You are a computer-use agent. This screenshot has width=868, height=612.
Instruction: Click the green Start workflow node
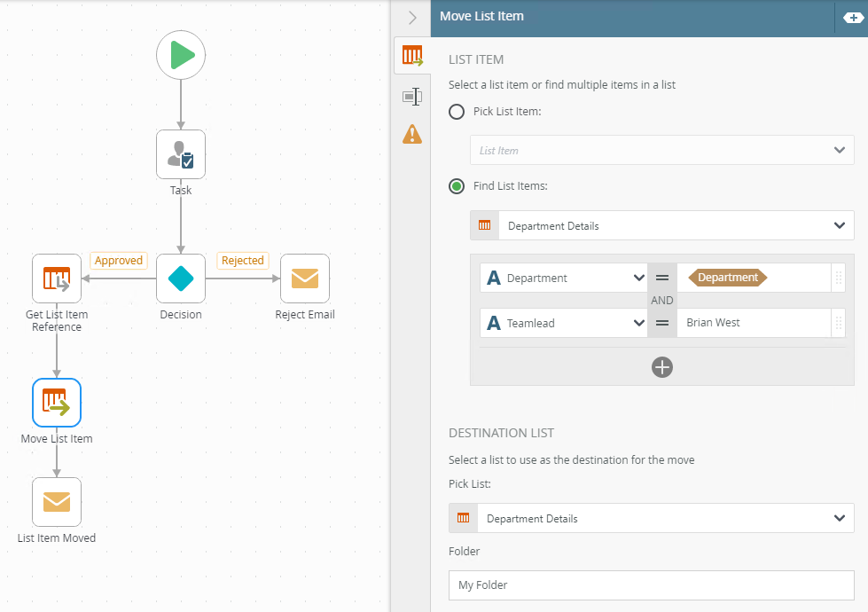point(181,55)
